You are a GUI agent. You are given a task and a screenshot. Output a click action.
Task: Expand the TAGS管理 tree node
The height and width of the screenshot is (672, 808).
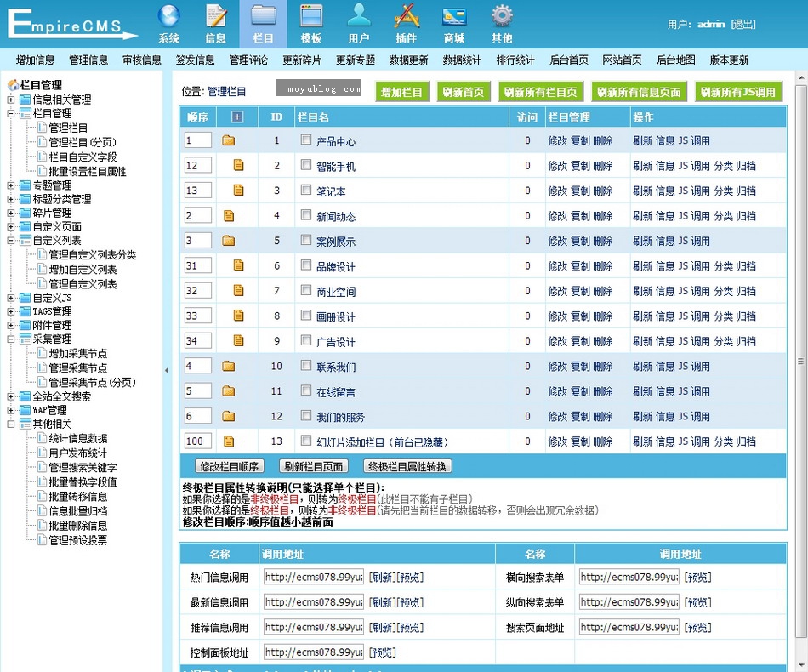tap(11, 311)
